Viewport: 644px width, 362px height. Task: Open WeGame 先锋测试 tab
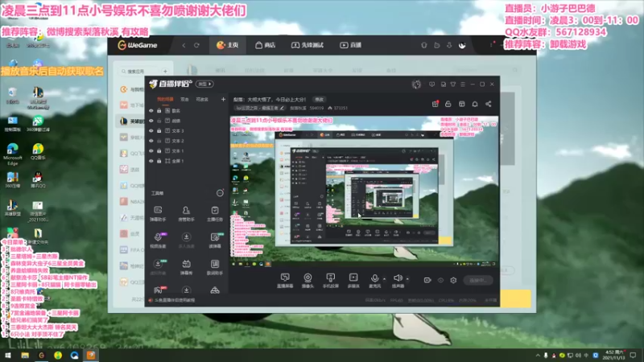click(308, 45)
